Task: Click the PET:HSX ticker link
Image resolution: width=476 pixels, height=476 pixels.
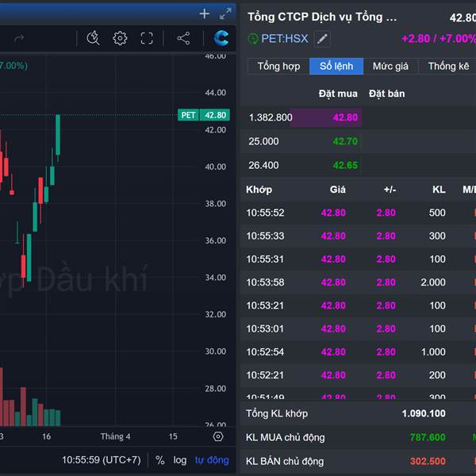Action: 284,39
